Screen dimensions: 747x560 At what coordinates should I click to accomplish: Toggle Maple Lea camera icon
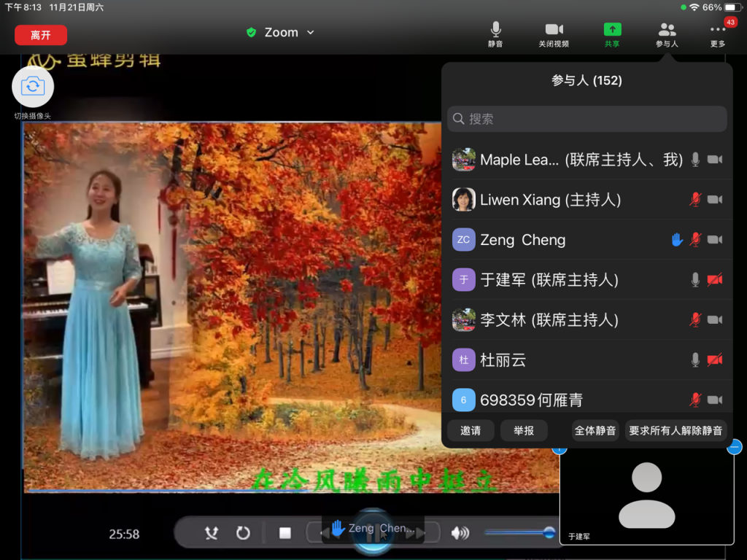pyautogui.click(x=715, y=160)
